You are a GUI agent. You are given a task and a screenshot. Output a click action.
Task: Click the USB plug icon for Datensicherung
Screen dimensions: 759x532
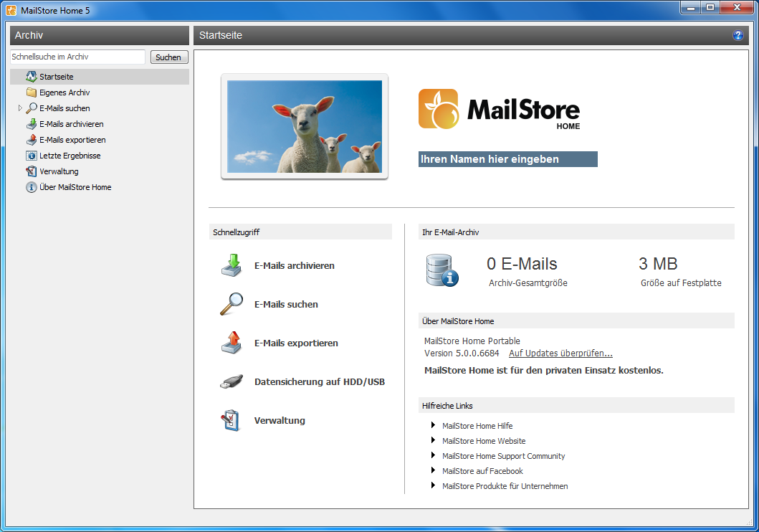(232, 381)
